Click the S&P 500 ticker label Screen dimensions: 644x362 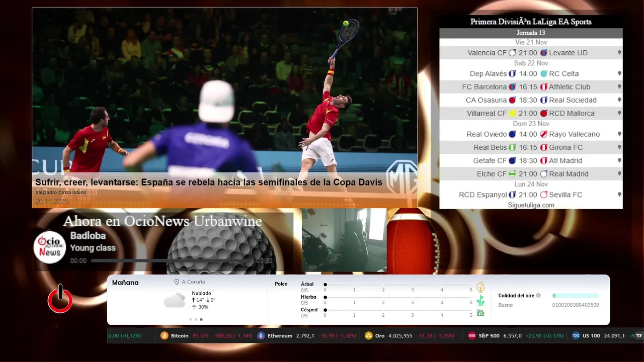[x=489, y=336]
